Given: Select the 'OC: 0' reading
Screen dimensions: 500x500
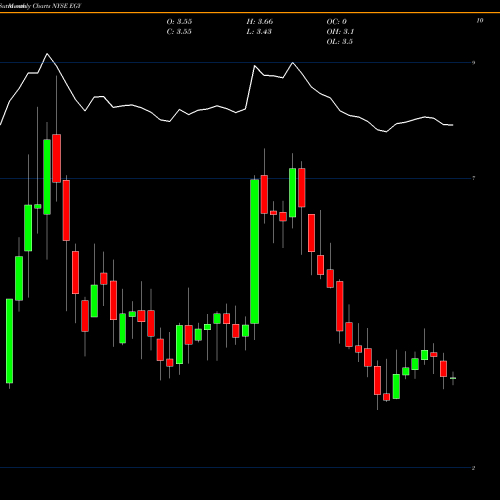Looking at the screenshot, I should pos(337,22).
